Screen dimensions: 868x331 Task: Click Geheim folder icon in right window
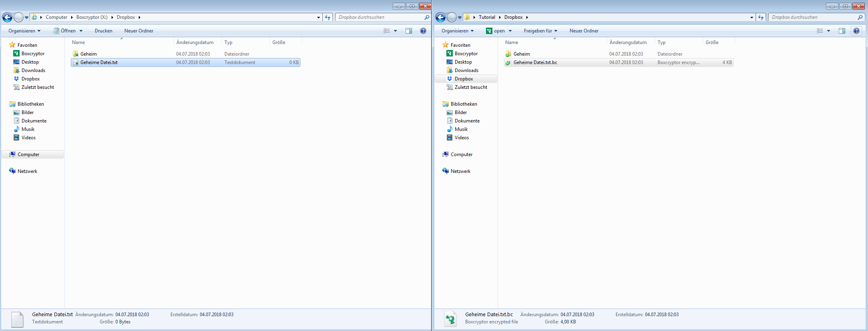tap(508, 54)
